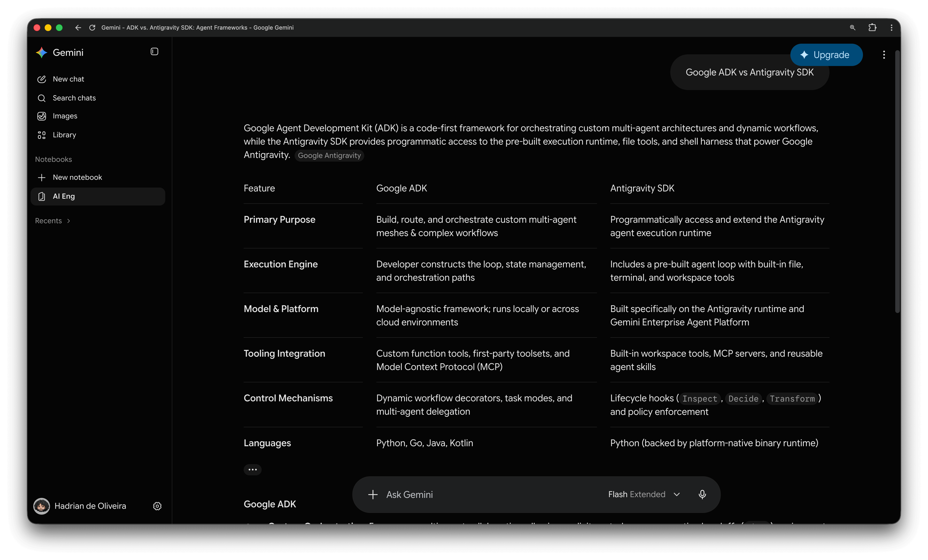Image resolution: width=928 pixels, height=560 pixels.
Task: Collapse the sidebar panel icon
Action: point(154,52)
